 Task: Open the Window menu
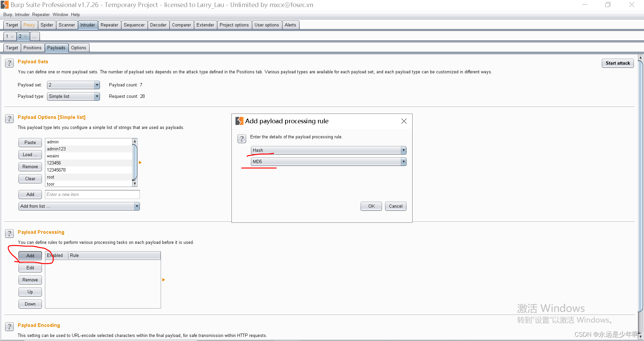click(x=60, y=15)
